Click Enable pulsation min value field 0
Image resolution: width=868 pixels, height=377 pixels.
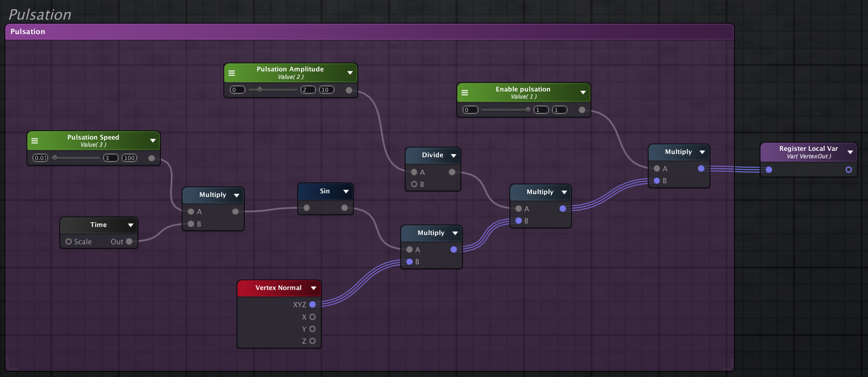point(471,110)
